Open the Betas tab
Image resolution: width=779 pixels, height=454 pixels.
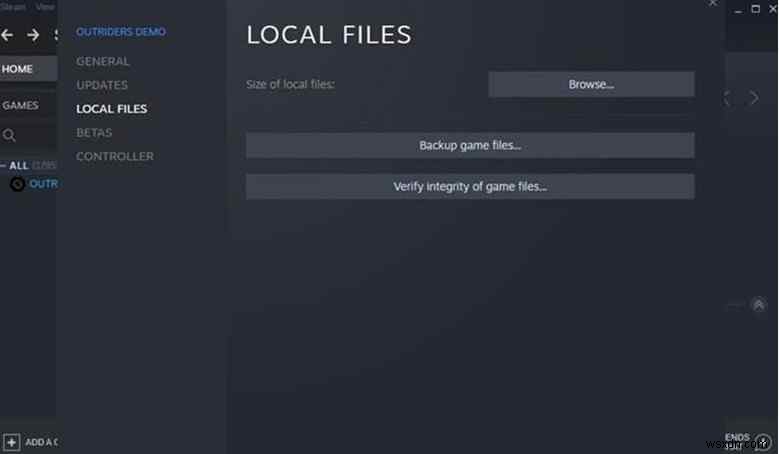click(94, 133)
